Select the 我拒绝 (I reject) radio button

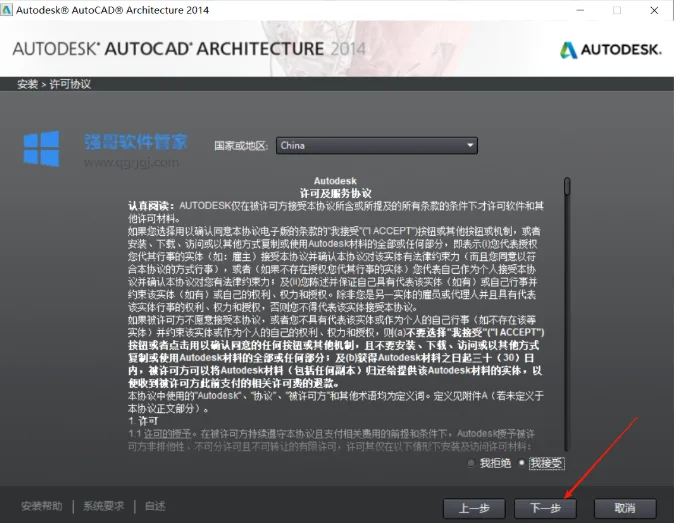coord(471,463)
